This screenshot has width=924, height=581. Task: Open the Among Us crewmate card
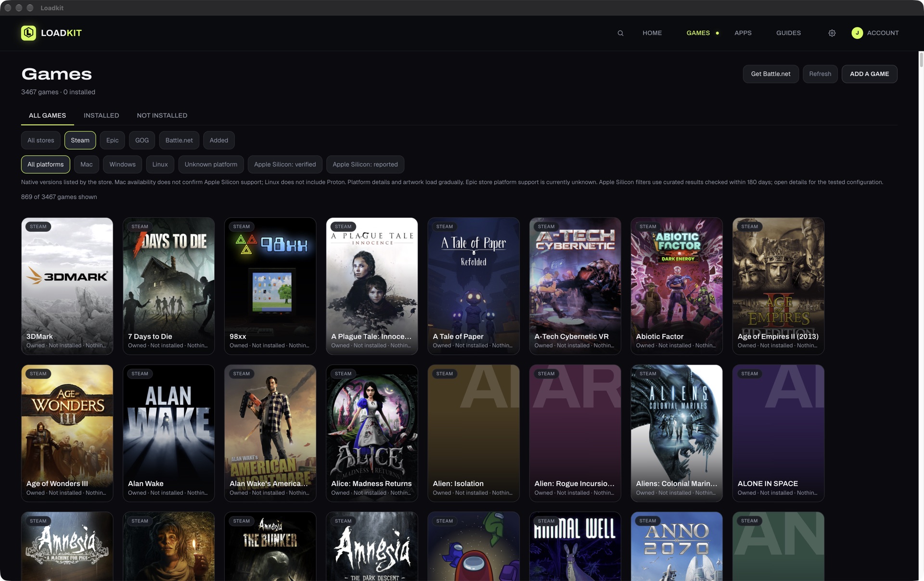(x=474, y=546)
